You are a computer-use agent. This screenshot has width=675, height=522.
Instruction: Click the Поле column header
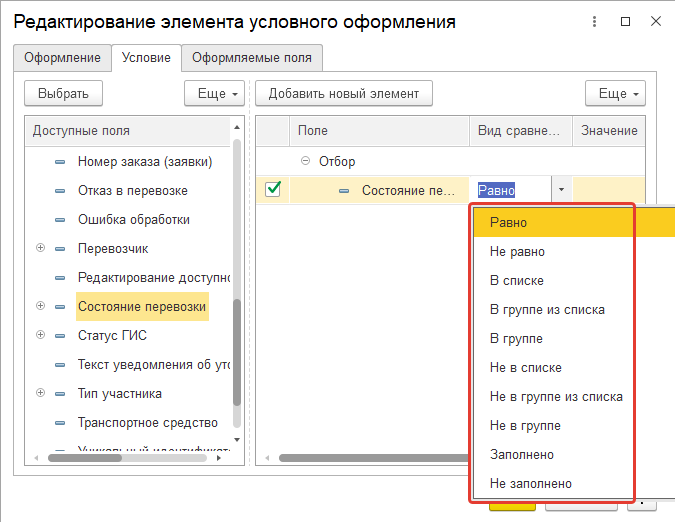pyautogui.click(x=379, y=131)
